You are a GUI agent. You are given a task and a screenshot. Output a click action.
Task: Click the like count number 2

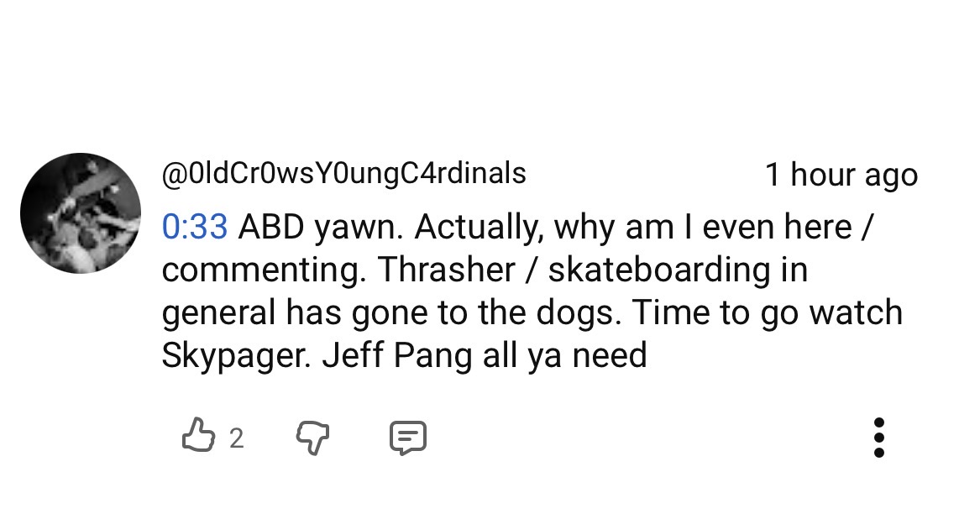click(236, 438)
